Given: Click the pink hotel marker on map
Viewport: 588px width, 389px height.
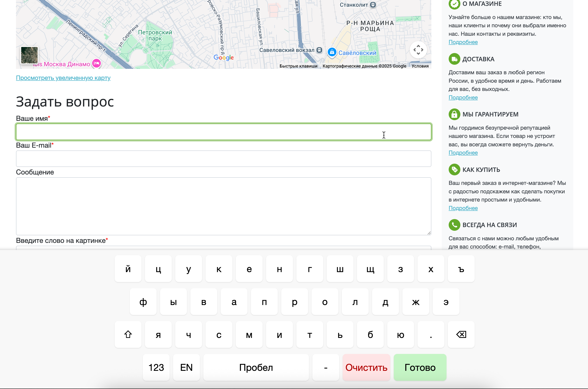Looking at the screenshot, I should 96,63.
